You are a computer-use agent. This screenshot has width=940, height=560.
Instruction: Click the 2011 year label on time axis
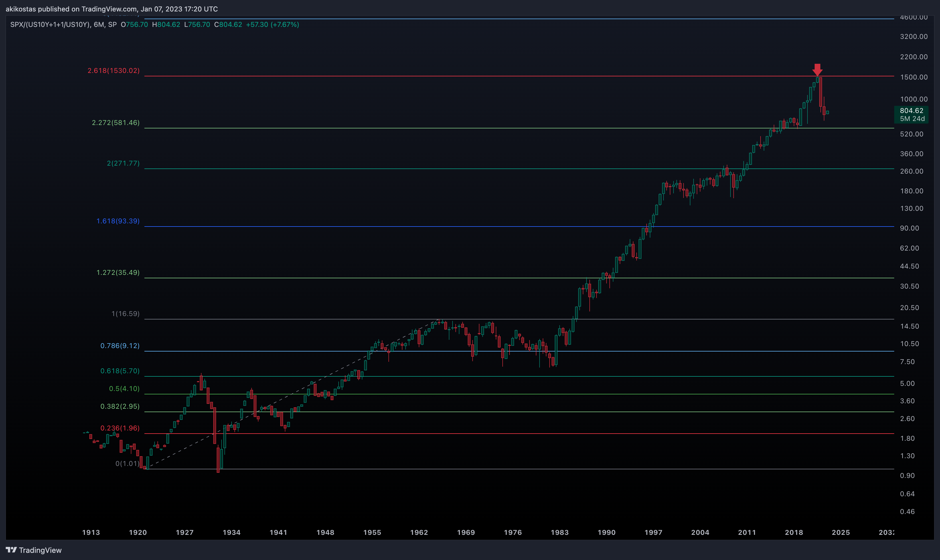(x=747, y=533)
